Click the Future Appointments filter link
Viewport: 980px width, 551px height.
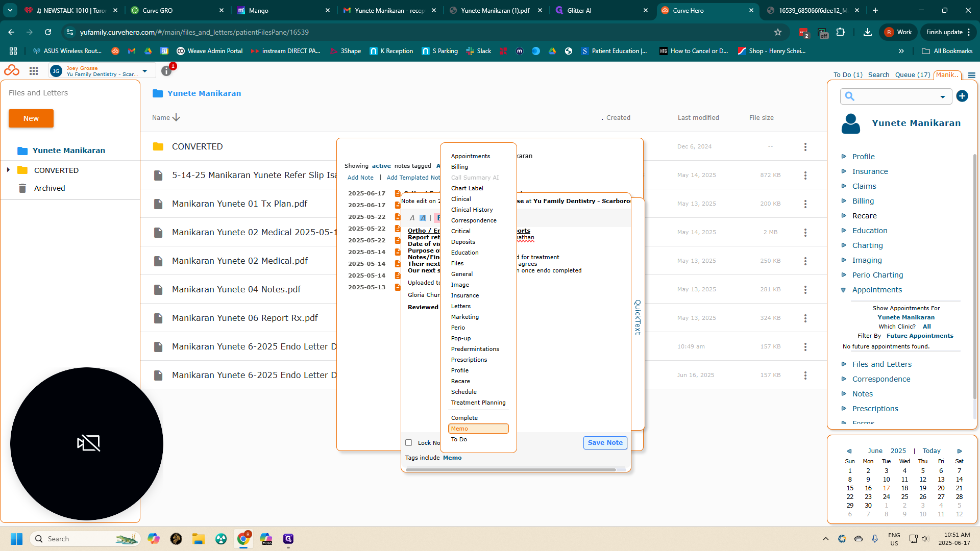920,336
